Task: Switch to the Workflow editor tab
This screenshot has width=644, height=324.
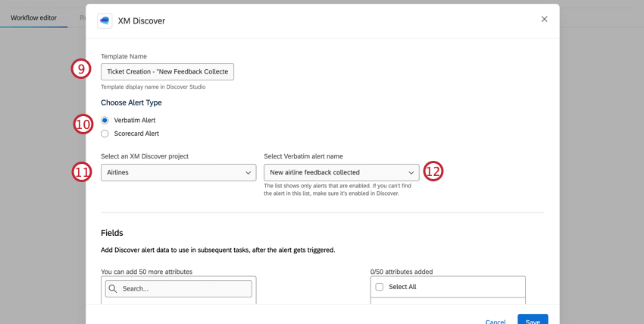Action: (33, 17)
